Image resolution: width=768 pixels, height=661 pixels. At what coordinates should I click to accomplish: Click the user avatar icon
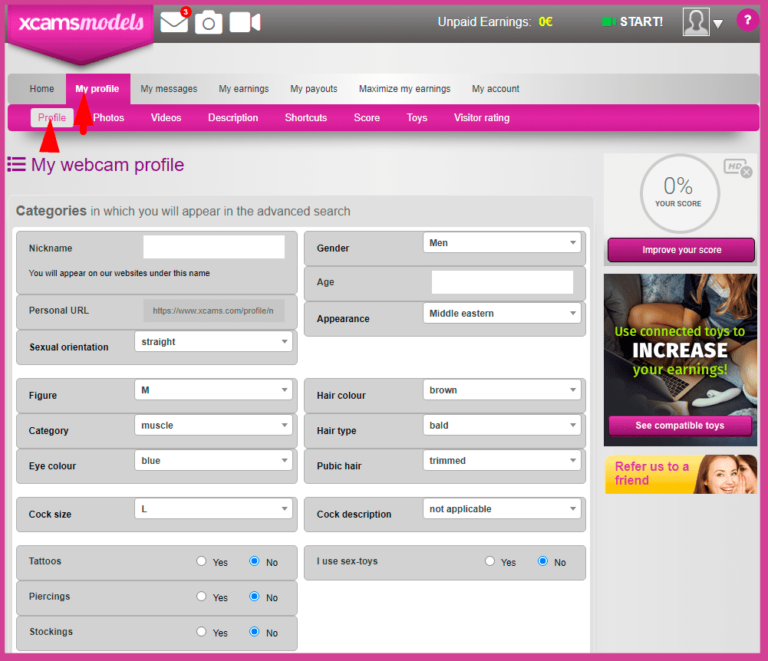tap(696, 22)
